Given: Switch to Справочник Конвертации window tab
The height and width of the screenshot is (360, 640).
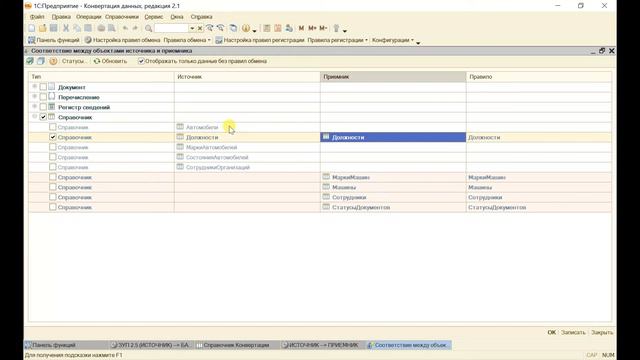Looking at the screenshot, I should tap(233, 345).
